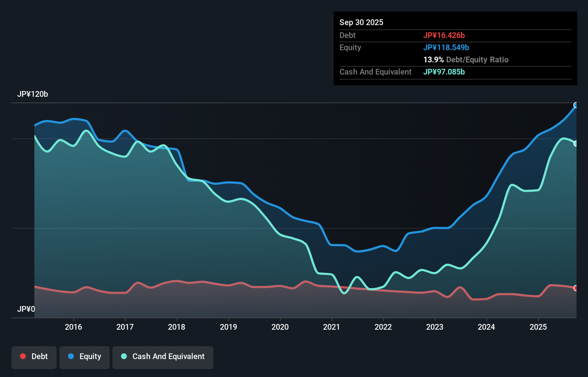Click the 2016 x-axis label
This screenshot has height=377, width=588.
(x=73, y=327)
